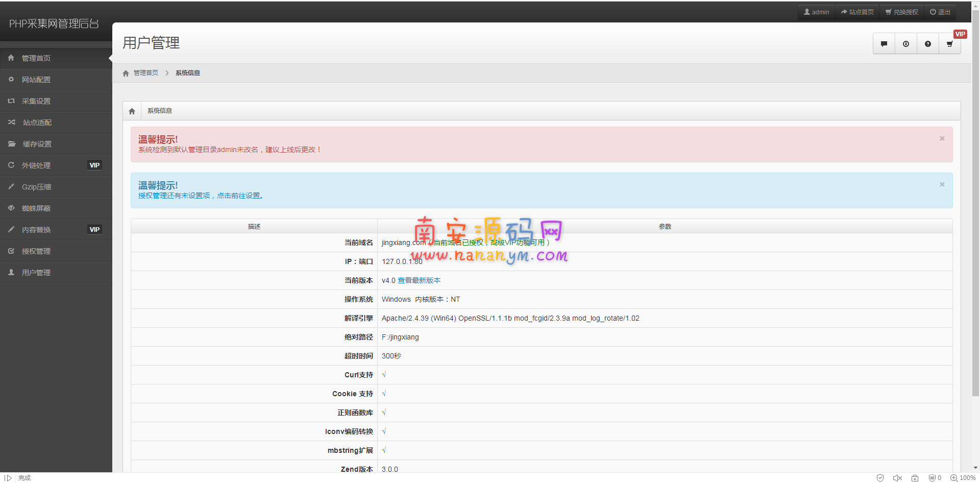
Task: Click the 系统信息 breadcrumb item
Action: coord(188,73)
